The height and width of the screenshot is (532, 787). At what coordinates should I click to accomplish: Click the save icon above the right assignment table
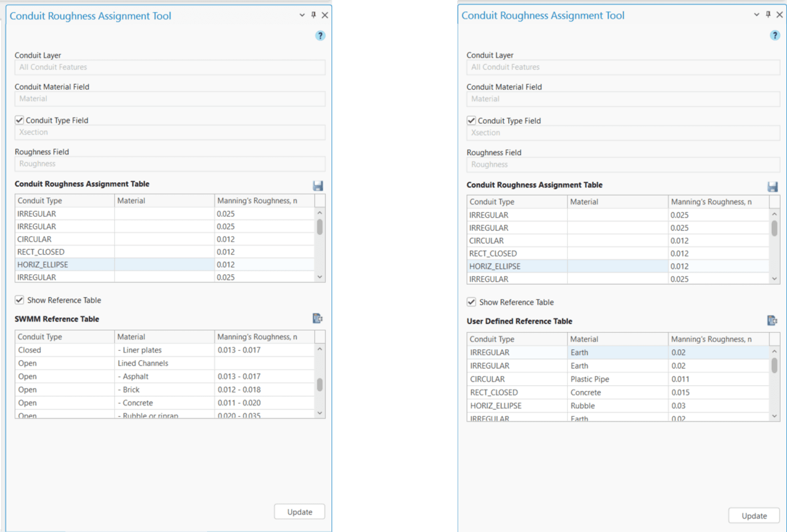(773, 186)
